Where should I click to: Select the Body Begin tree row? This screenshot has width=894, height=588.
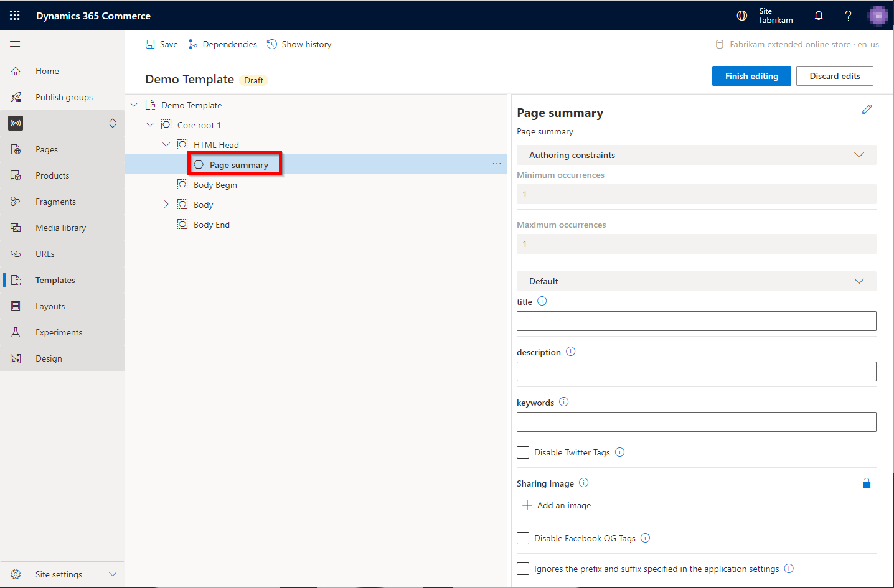(x=316, y=185)
